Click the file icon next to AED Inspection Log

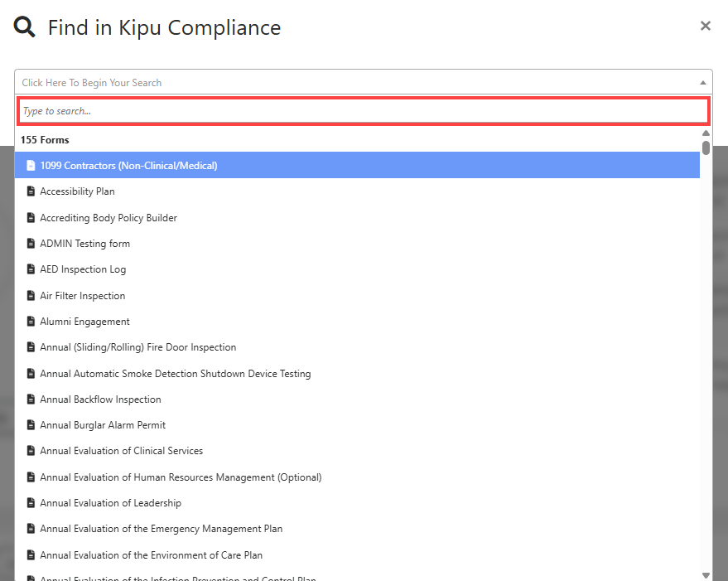(x=31, y=269)
